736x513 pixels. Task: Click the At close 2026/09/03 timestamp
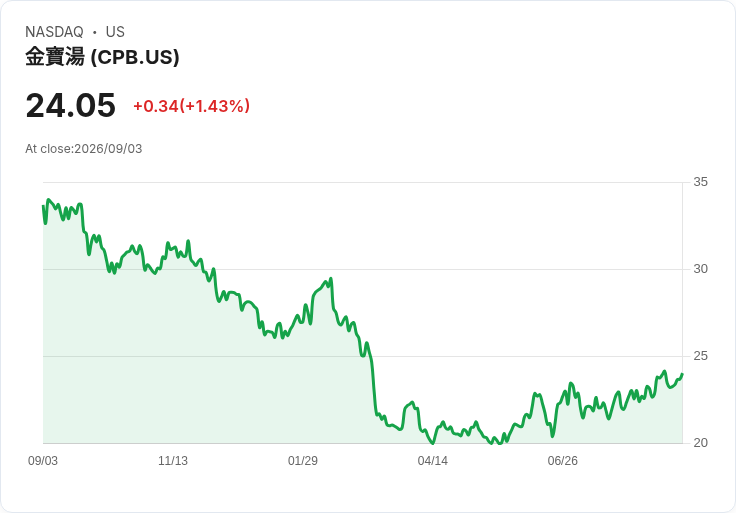click(84, 149)
